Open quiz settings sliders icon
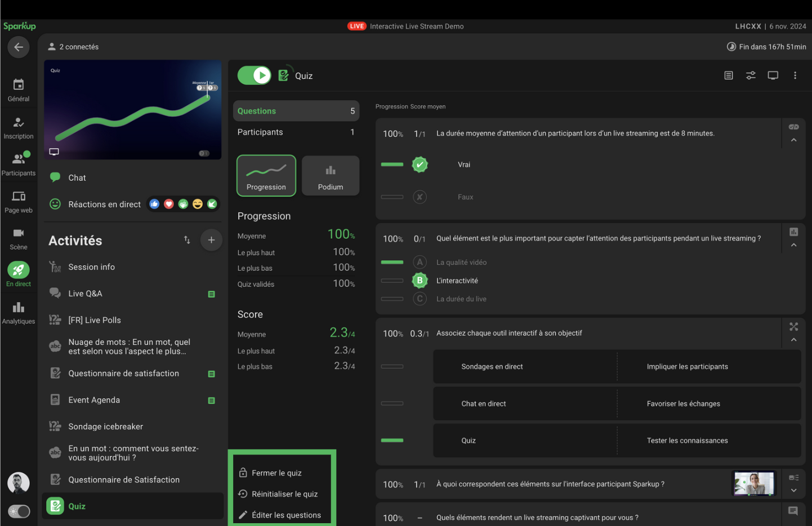Image resolution: width=812 pixels, height=526 pixels. tap(751, 75)
